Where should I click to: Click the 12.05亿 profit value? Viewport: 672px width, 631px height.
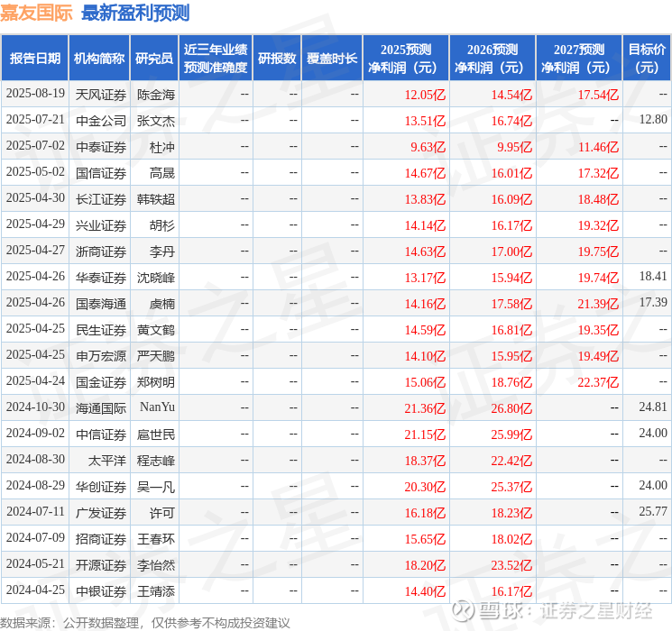coord(425,95)
